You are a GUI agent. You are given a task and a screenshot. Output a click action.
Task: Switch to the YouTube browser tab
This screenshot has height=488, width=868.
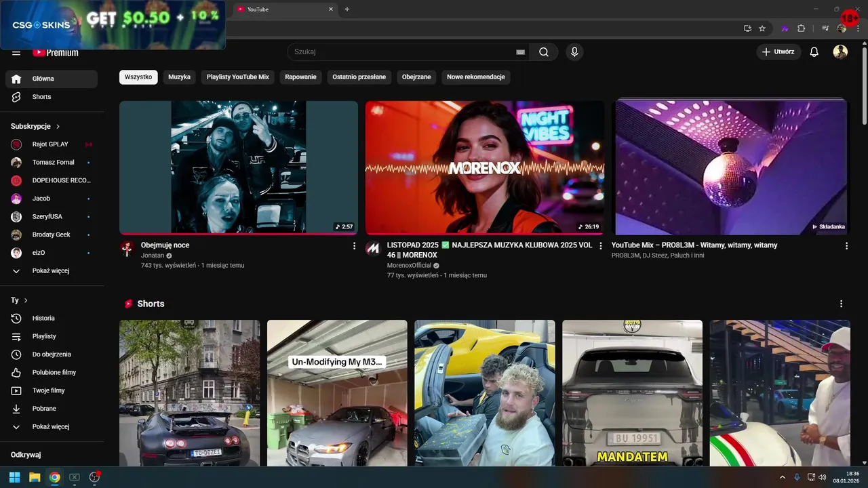pos(283,9)
